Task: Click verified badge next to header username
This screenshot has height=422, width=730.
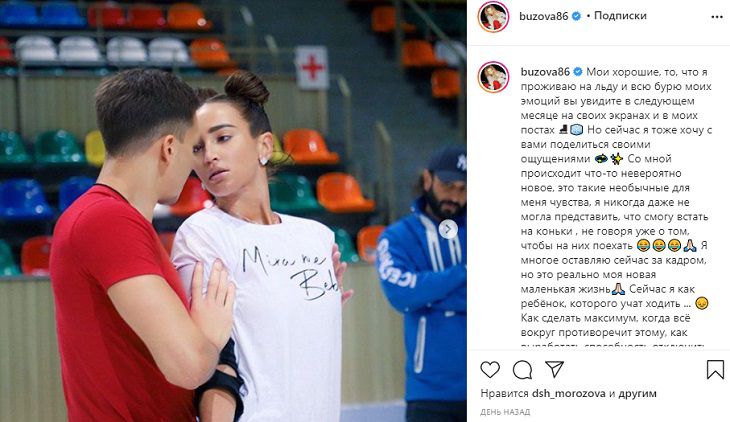Action: pyautogui.click(x=576, y=16)
